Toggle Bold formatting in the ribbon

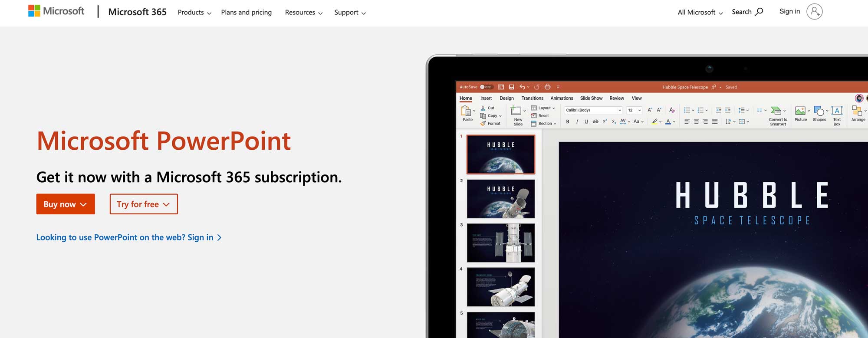pos(567,122)
